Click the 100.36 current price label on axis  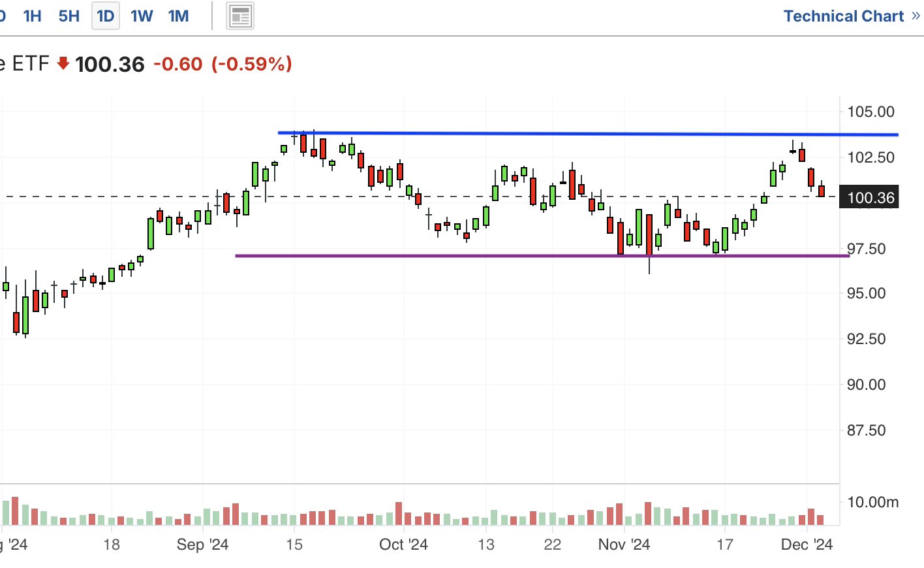pos(869,197)
